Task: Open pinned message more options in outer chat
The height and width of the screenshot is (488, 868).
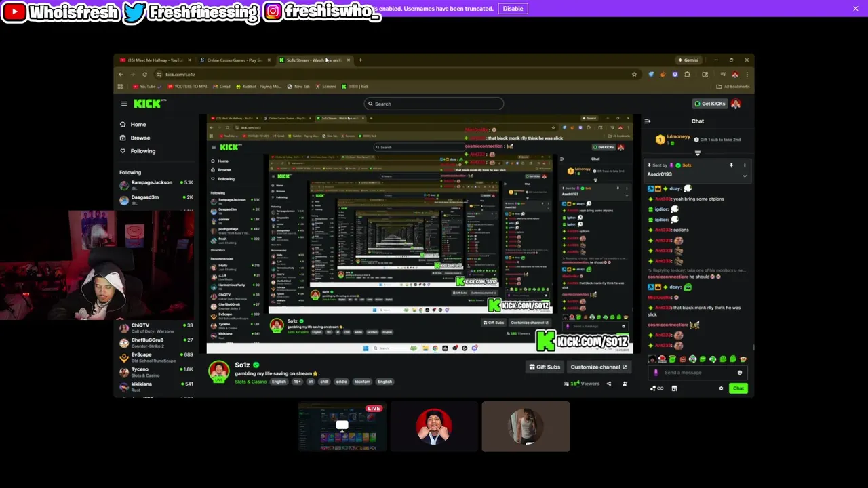Action: pyautogui.click(x=745, y=165)
